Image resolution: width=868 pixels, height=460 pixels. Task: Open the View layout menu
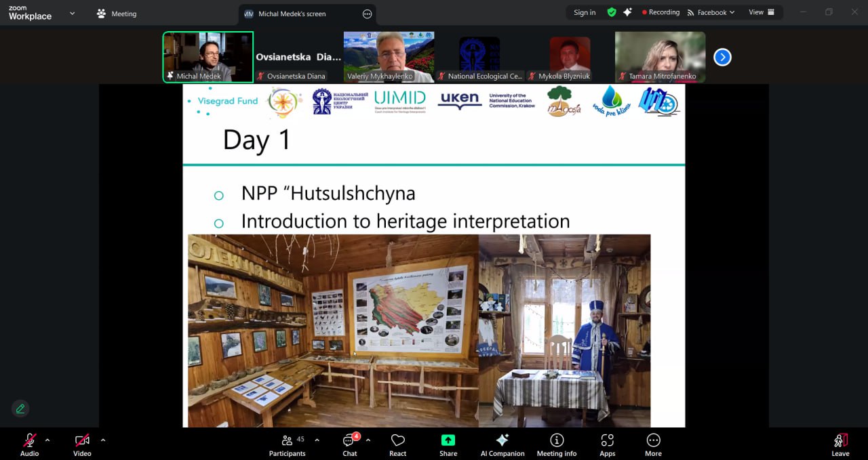click(759, 12)
